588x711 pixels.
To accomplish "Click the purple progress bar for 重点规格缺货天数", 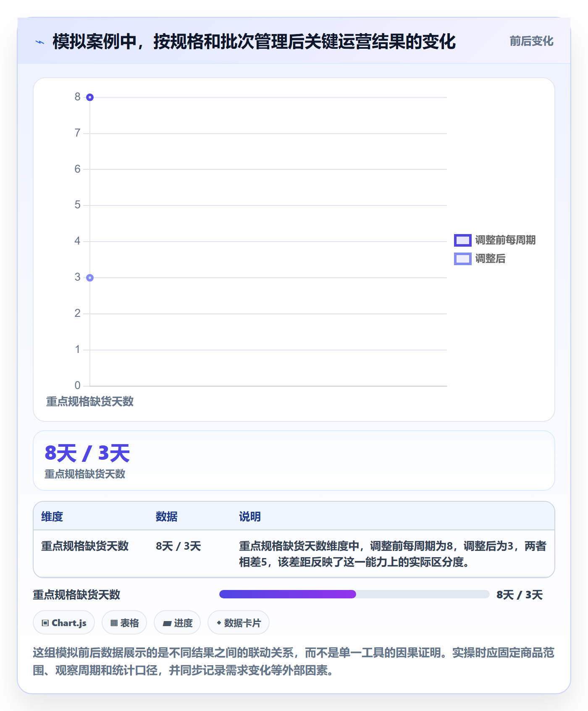I will pos(288,594).
